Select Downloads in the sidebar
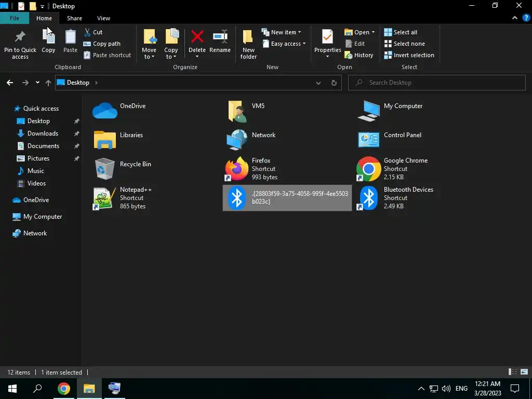The height and width of the screenshot is (399, 532). pos(43,134)
